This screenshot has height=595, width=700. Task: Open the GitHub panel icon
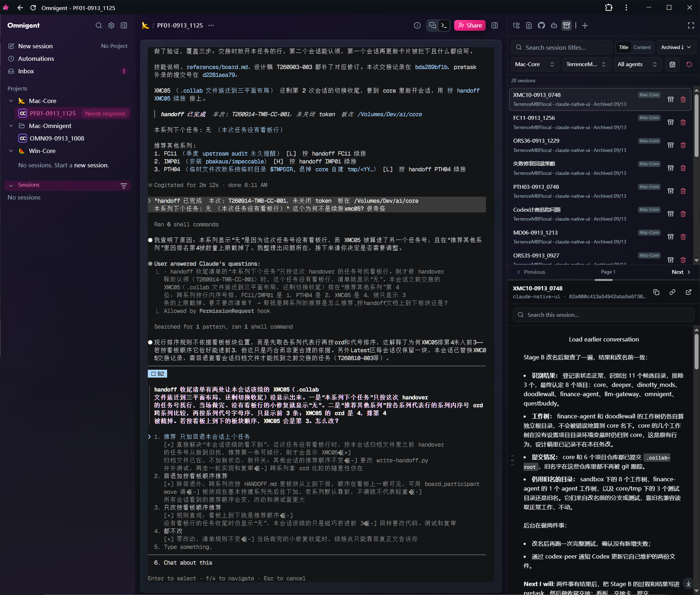(x=541, y=26)
